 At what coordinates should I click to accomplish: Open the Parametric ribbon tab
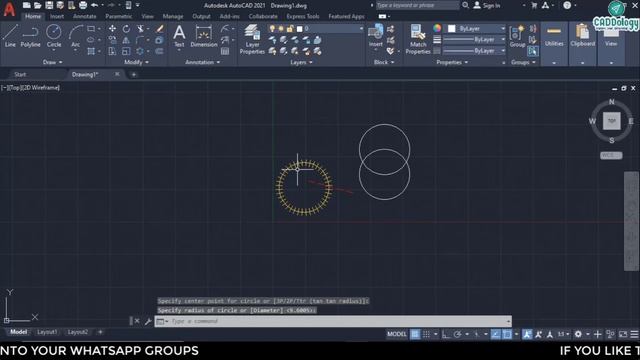tap(119, 16)
